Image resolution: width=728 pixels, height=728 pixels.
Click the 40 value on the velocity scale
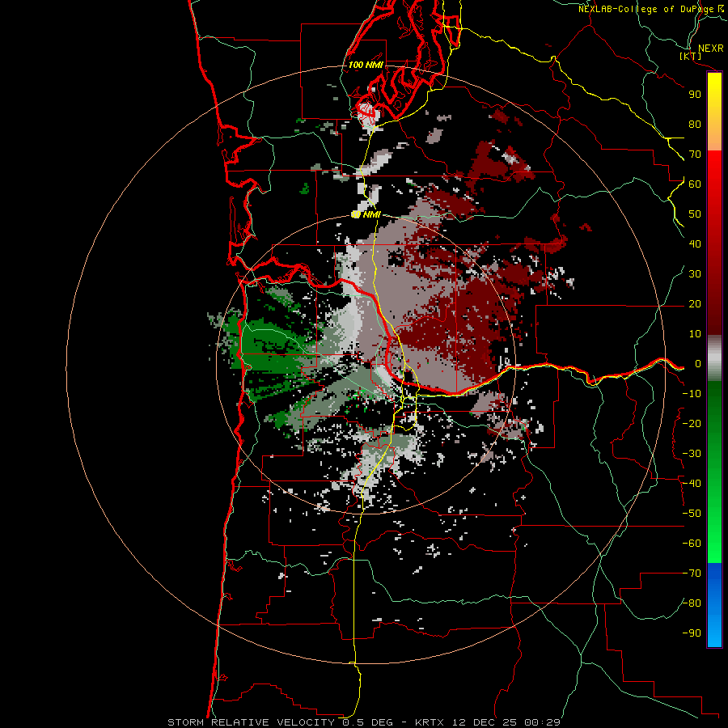click(695, 244)
